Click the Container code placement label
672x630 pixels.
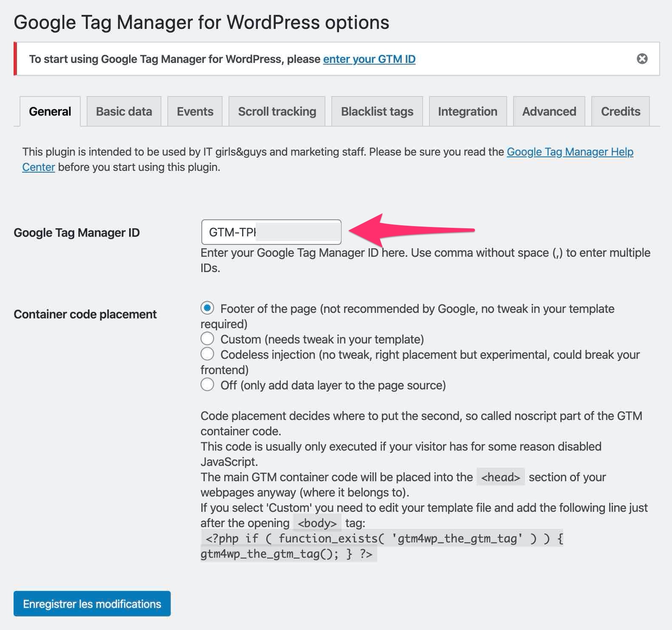[x=85, y=314]
